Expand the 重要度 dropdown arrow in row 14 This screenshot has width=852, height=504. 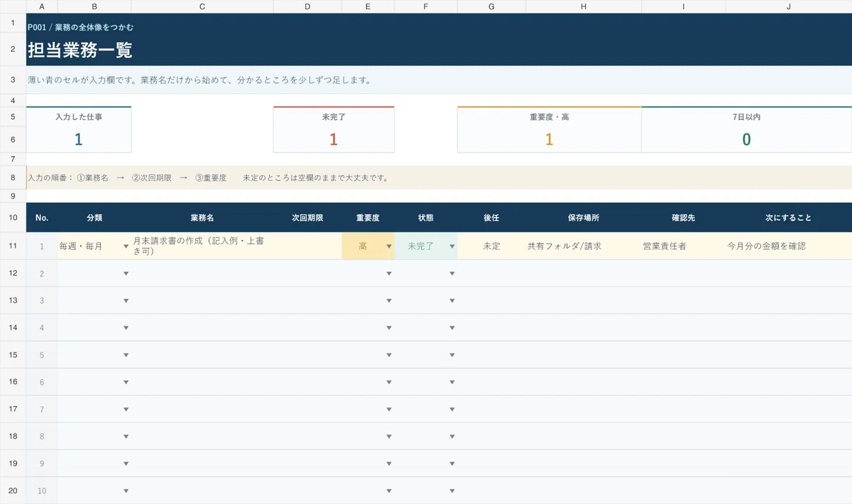pos(389,328)
